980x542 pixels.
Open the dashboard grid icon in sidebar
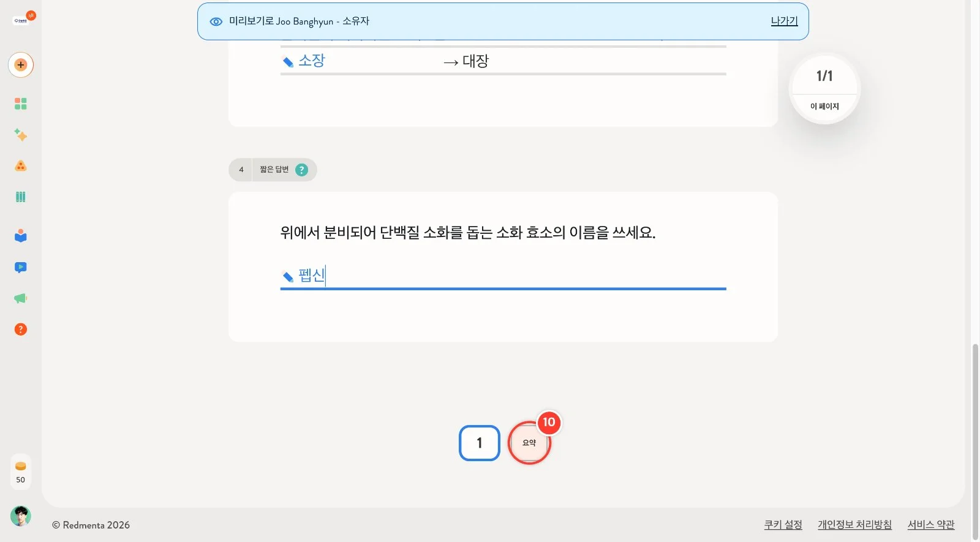(21, 104)
